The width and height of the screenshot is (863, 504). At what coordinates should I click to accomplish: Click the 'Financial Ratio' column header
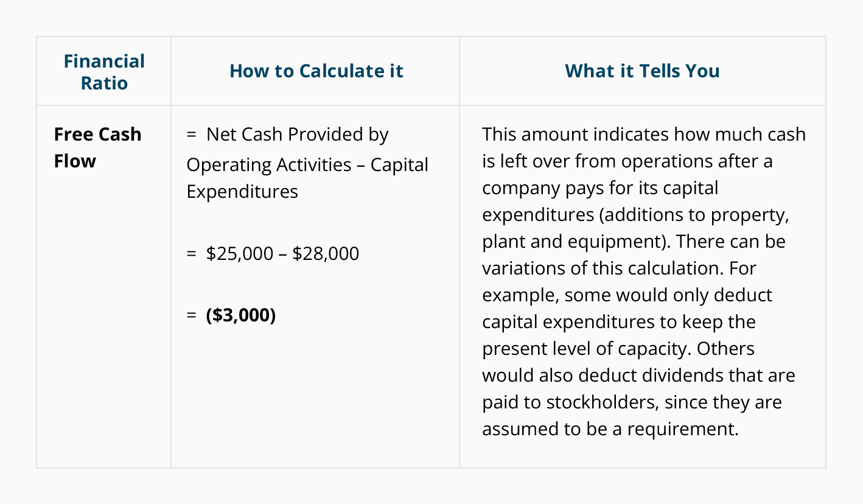click(x=104, y=72)
